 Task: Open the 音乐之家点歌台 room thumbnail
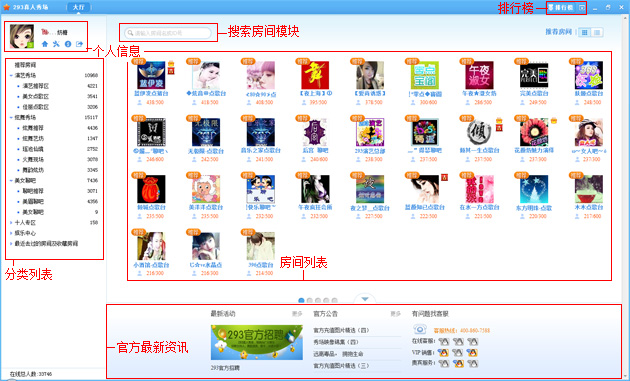[x=260, y=132]
